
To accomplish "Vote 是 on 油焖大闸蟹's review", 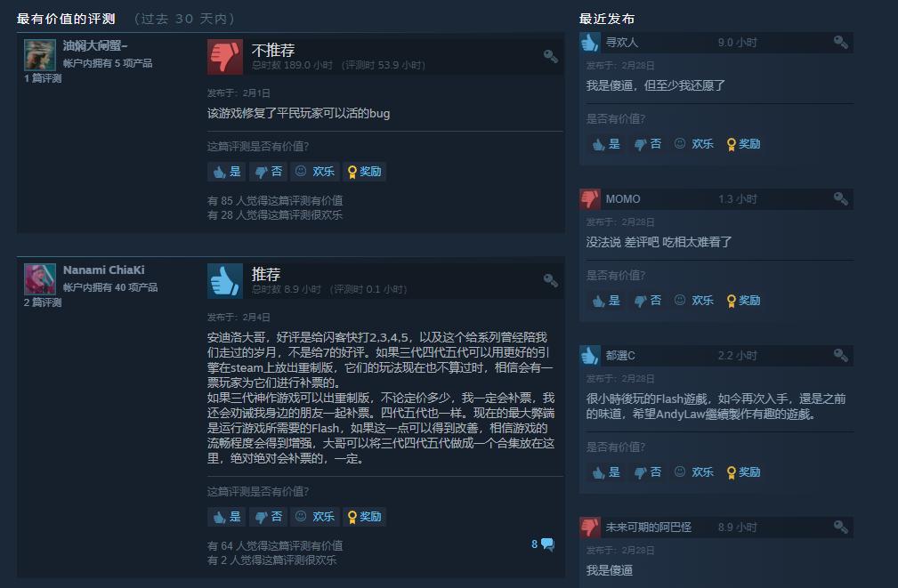I will coord(227,172).
